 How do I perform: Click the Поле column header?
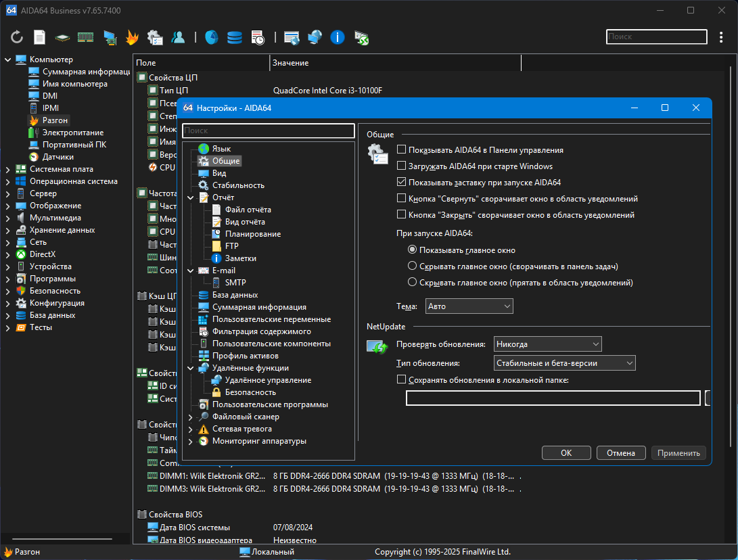point(202,63)
